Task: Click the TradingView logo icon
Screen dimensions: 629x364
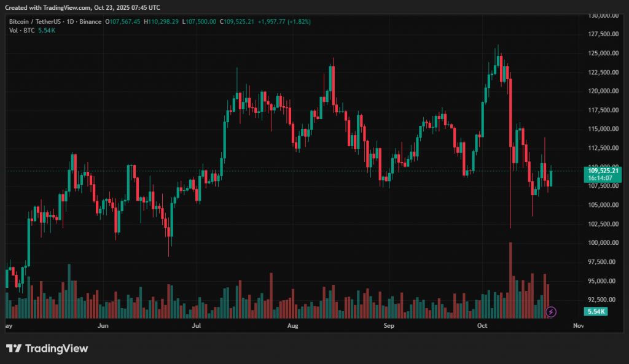Action: (14, 349)
